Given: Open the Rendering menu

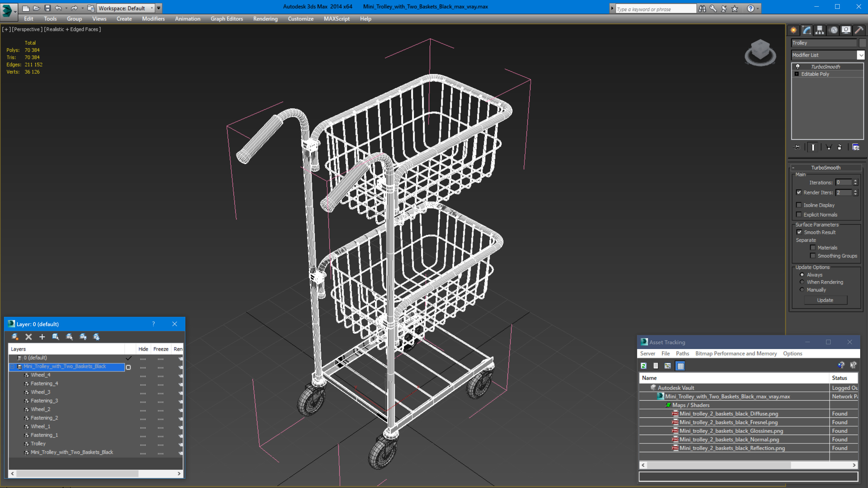Looking at the screenshot, I should 265,19.
